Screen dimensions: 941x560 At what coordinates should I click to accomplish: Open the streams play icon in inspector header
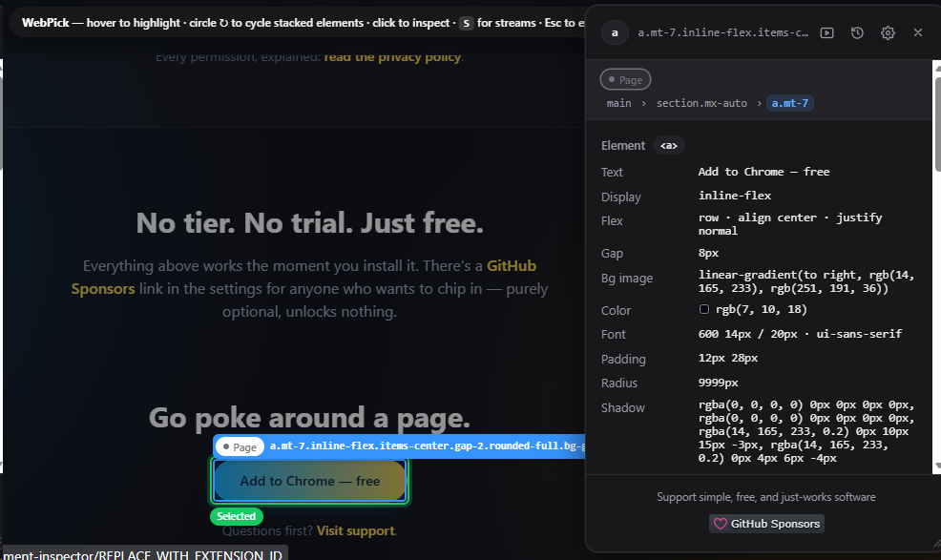(x=827, y=33)
